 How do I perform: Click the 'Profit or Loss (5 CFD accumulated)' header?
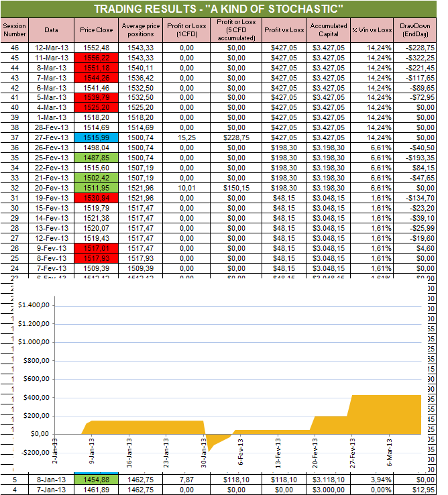point(236,30)
